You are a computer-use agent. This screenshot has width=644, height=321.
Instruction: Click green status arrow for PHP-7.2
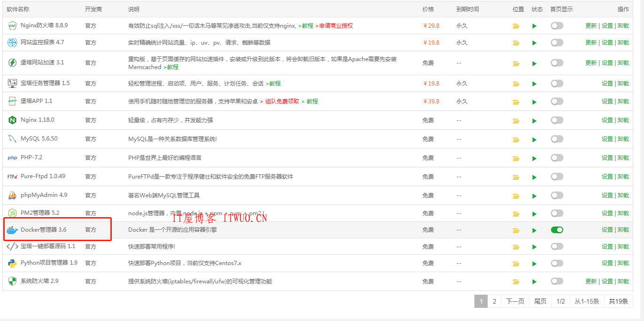534,158
